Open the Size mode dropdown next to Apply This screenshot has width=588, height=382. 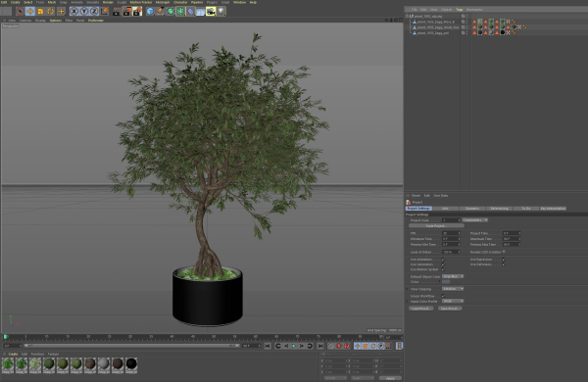363,378
